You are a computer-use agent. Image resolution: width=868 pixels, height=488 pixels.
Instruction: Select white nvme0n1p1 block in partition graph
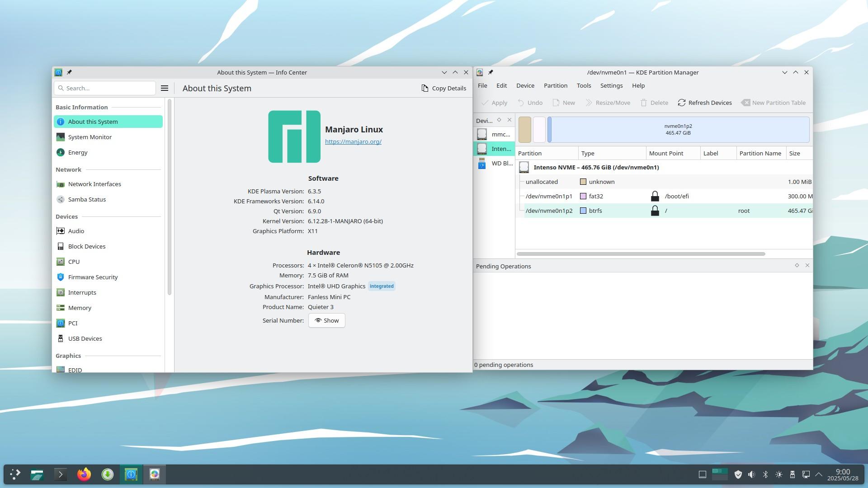click(539, 130)
